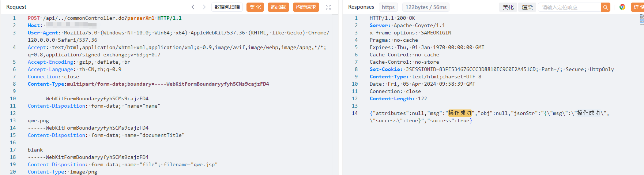The width and height of the screenshot is (644, 175).
Task: Expand the Request panel to fullscreen
Action: tap(328, 7)
